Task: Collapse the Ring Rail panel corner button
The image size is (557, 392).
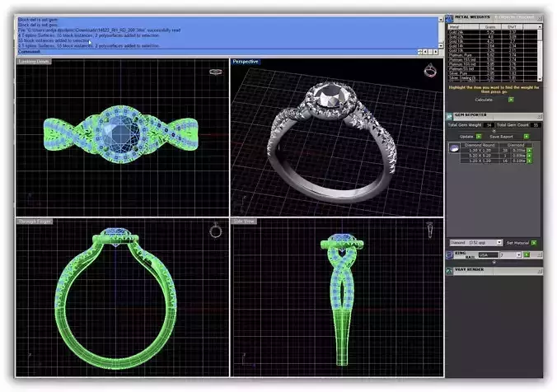Action: click(540, 254)
